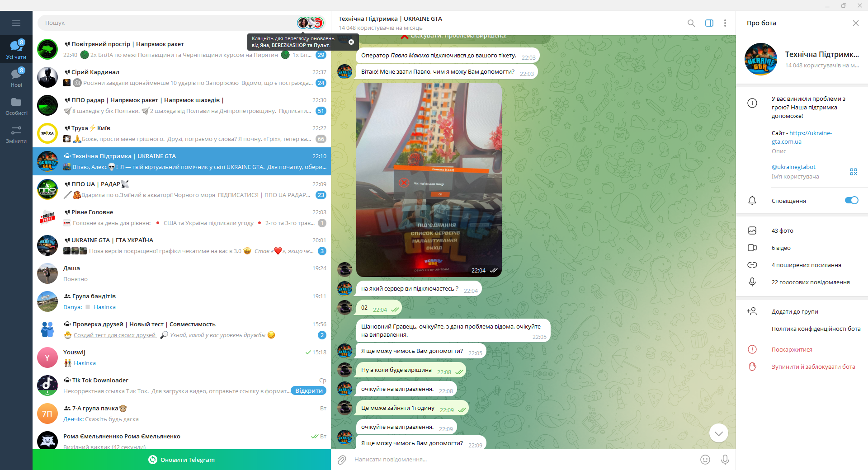Open the Особисті chat folder
868x470 pixels.
click(x=16, y=105)
